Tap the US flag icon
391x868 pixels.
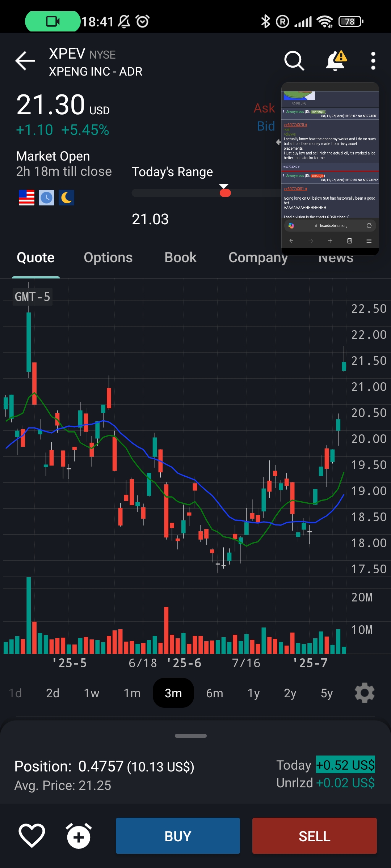[26, 197]
